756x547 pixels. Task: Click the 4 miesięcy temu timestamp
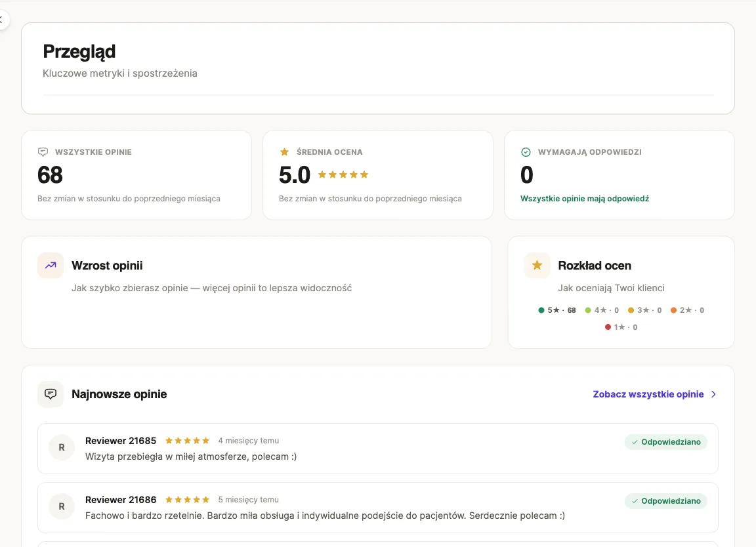[248, 441]
